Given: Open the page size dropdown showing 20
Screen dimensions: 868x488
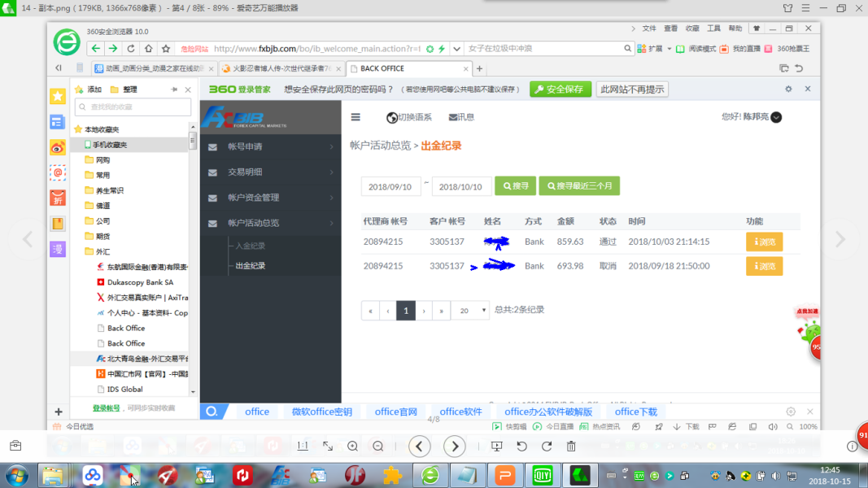Looking at the screenshot, I should tap(470, 311).
